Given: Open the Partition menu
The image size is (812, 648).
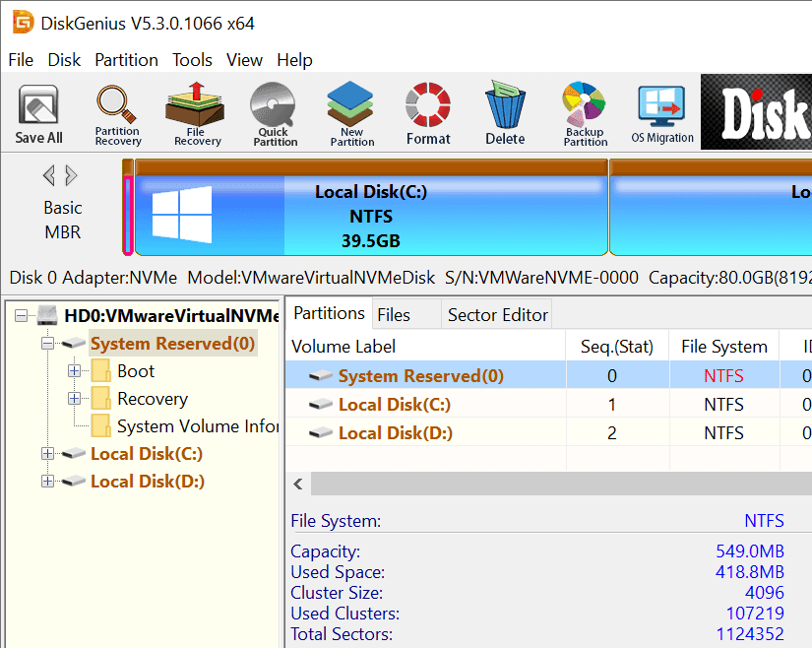Looking at the screenshot, I should tap(126, 60).
